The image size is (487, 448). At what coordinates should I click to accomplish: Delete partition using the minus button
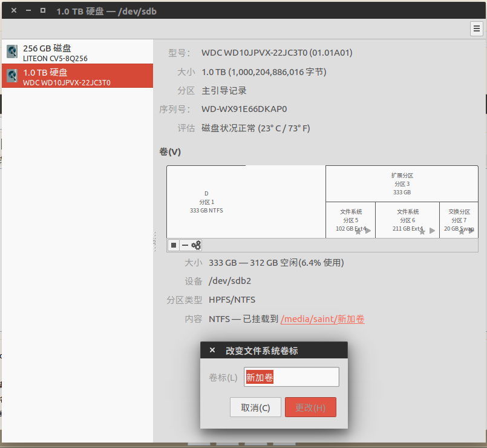[185, 245]
